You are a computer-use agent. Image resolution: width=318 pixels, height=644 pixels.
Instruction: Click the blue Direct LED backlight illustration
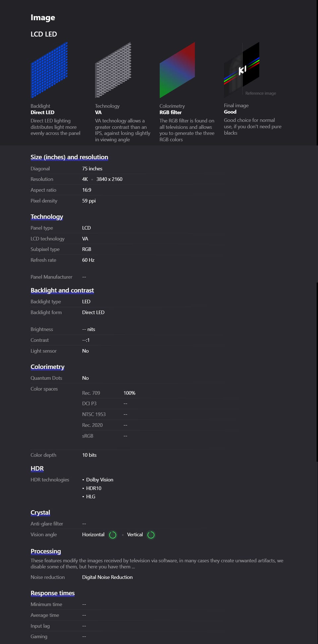[x=49, y=70]
